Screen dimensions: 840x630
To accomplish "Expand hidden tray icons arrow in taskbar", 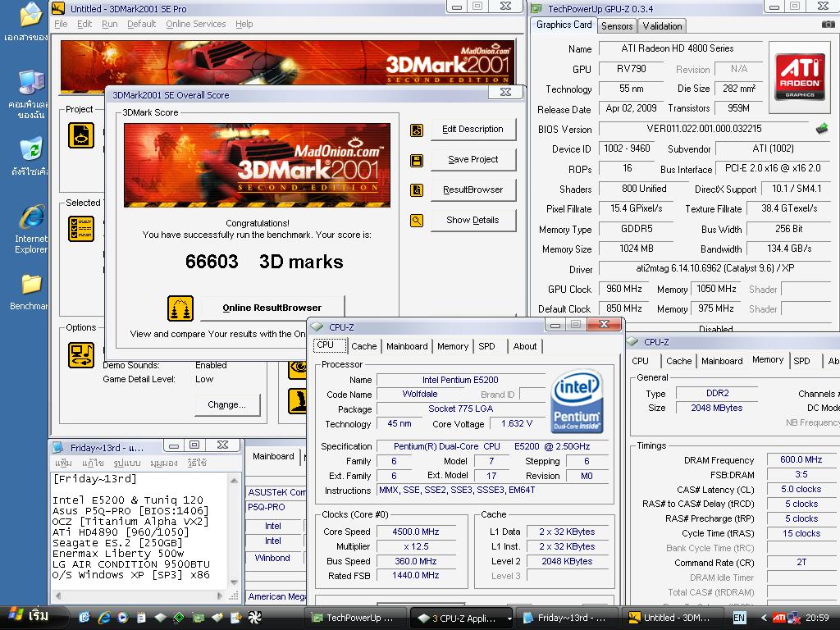I will click(764, 618).
